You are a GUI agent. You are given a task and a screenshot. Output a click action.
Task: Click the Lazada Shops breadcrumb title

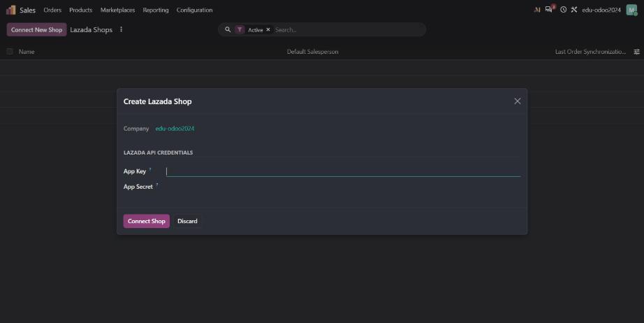[x=92, y=29]
